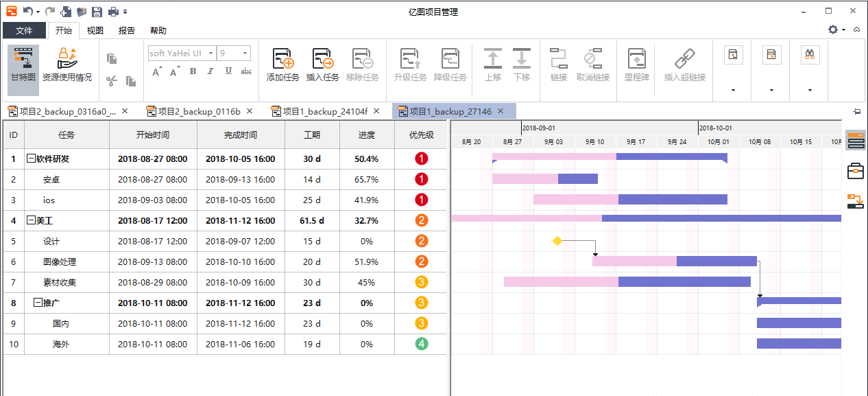Click the 插入任务 (Insert Task) icon
The width and height of the screenshot is (868, 396).
point(322,59)
